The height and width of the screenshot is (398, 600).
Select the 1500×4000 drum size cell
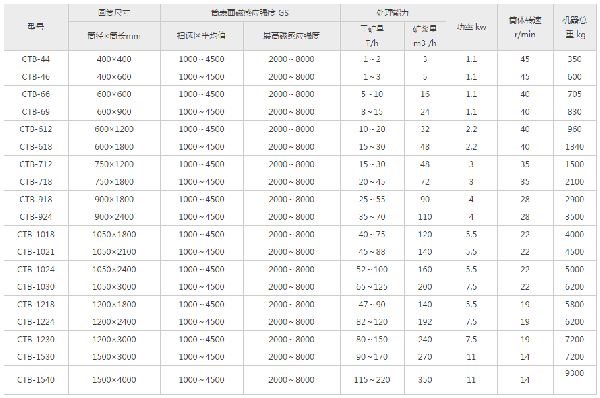click(114, 380)
